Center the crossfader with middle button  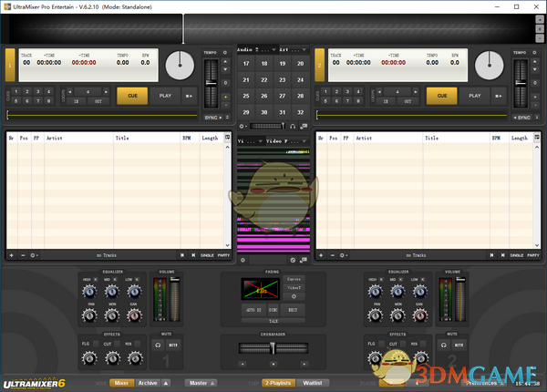tap(273, 364)
